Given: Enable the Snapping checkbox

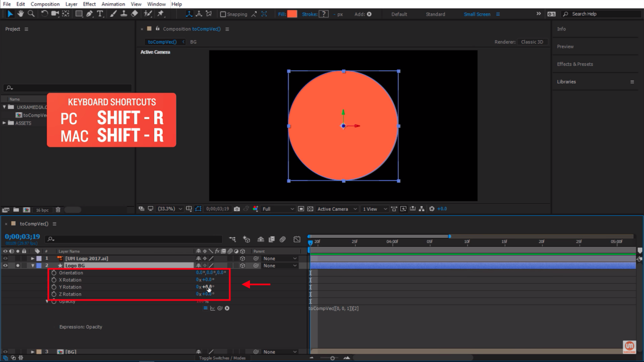Looking at the screenshot, I should [223, 14].
